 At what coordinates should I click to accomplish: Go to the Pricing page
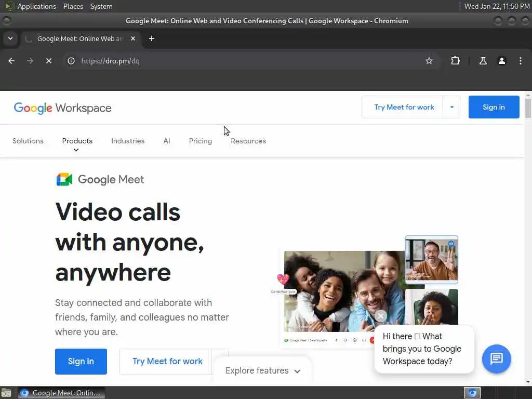[201, 141]
